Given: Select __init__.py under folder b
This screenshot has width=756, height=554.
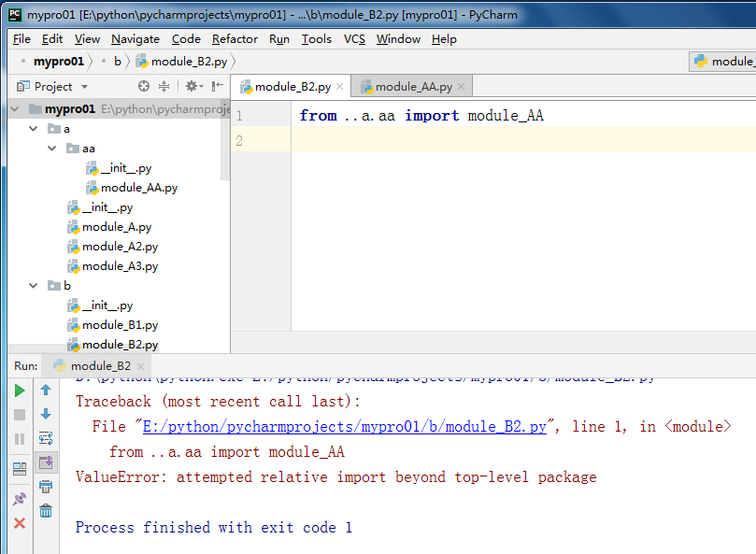Looking at the screenshot, I should tap(100, 305).
